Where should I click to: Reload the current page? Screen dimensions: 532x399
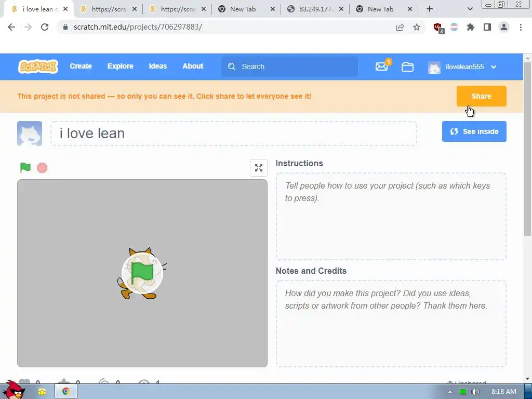click(x=45, y=27)
